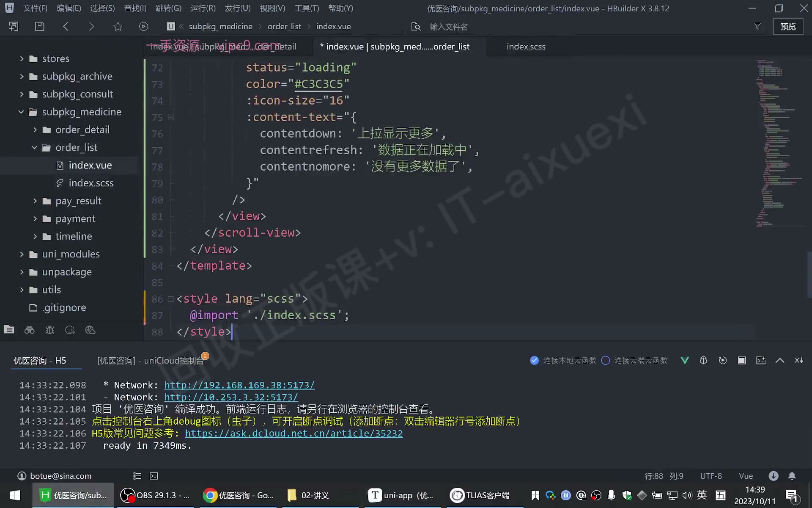The height and width of the screenshot is (508, 812).
Task: Collapse the code fold marker on line 86
Action: coord(171,299)
